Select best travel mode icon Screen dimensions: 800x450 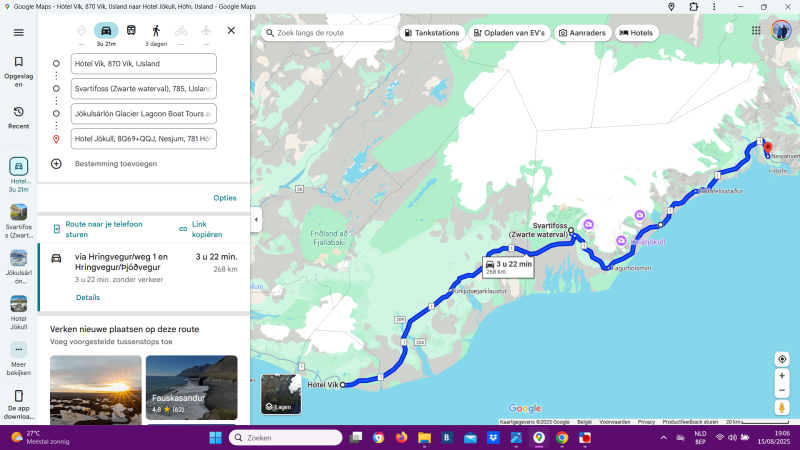[81, 31]
